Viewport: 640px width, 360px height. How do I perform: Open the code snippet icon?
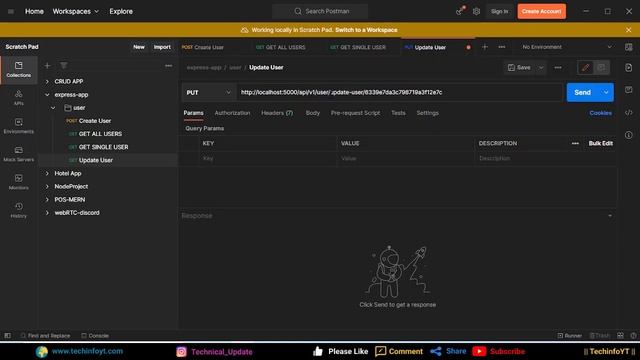click(x=629, y=113)
